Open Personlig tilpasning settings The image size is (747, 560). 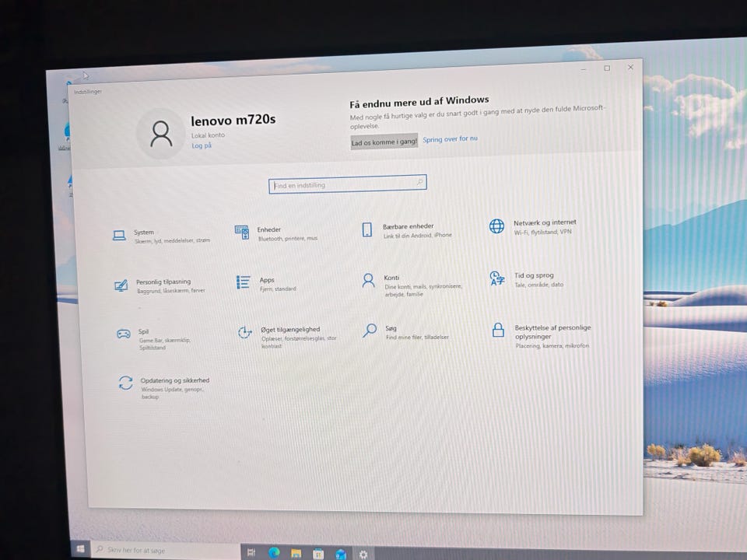tap(160, 285)
